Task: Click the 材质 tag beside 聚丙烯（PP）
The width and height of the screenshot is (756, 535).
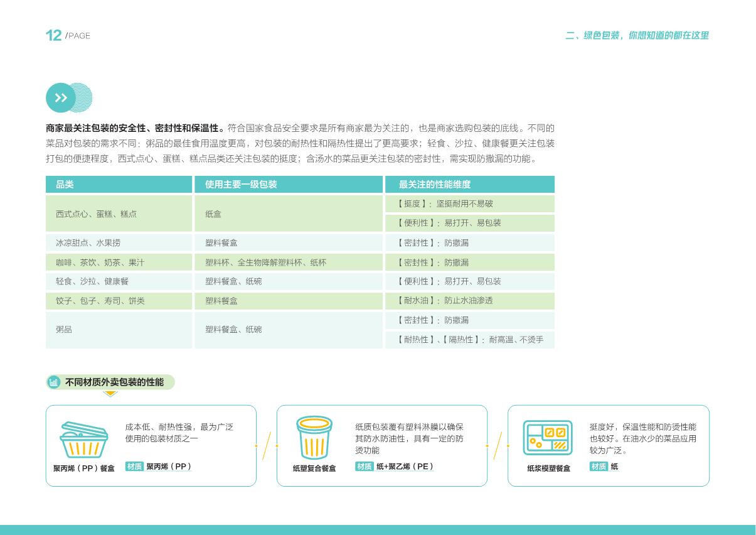Action: coord(134,467)
